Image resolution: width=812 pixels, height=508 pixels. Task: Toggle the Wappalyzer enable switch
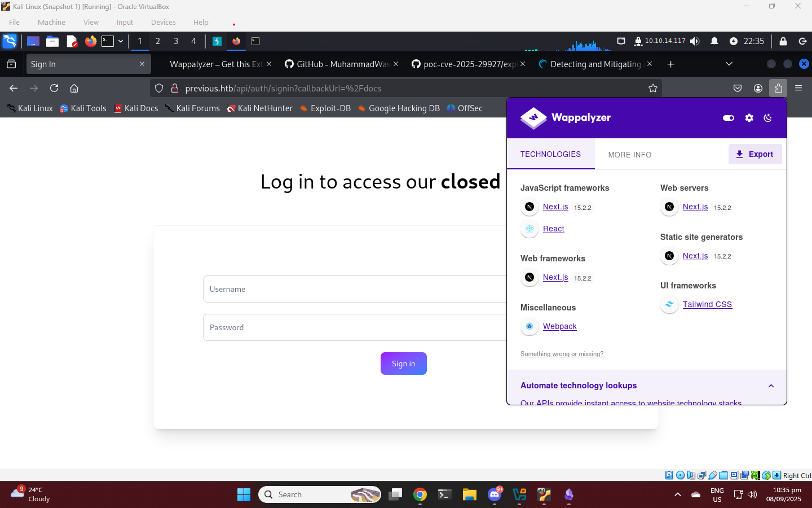(x=729, y=118)
